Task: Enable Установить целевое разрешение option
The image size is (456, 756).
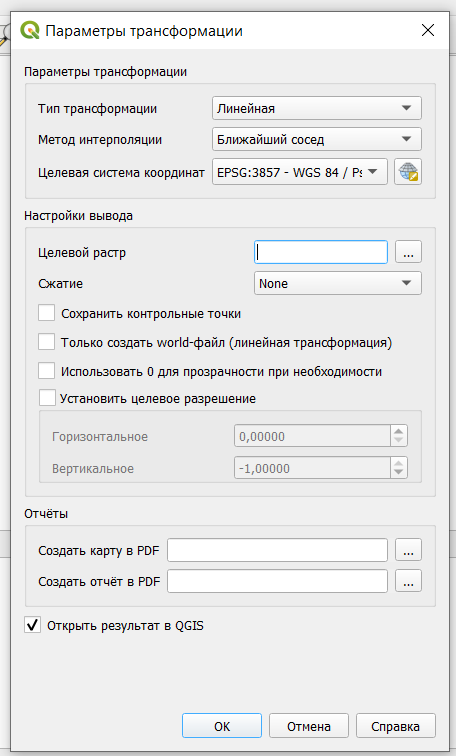Action: coord(47,398)
